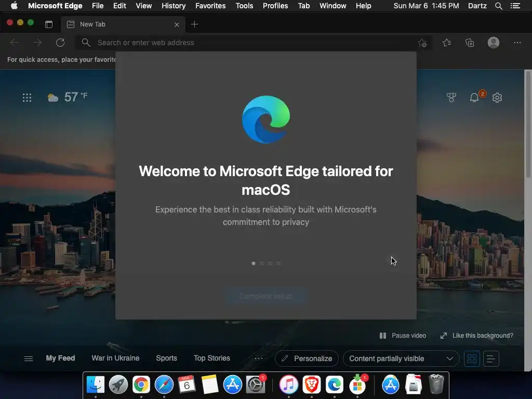Open the Trash in the dock
Image resolution: width=532 pixels, height=399 pixels.
[436, 384]
